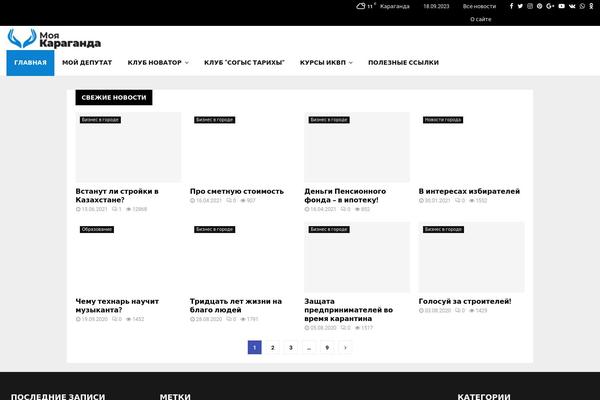Click Образование tag on Чему технарь article
The width and height of the screenshot is (600, 400).
pyautogui.click(x=97, y=229)
